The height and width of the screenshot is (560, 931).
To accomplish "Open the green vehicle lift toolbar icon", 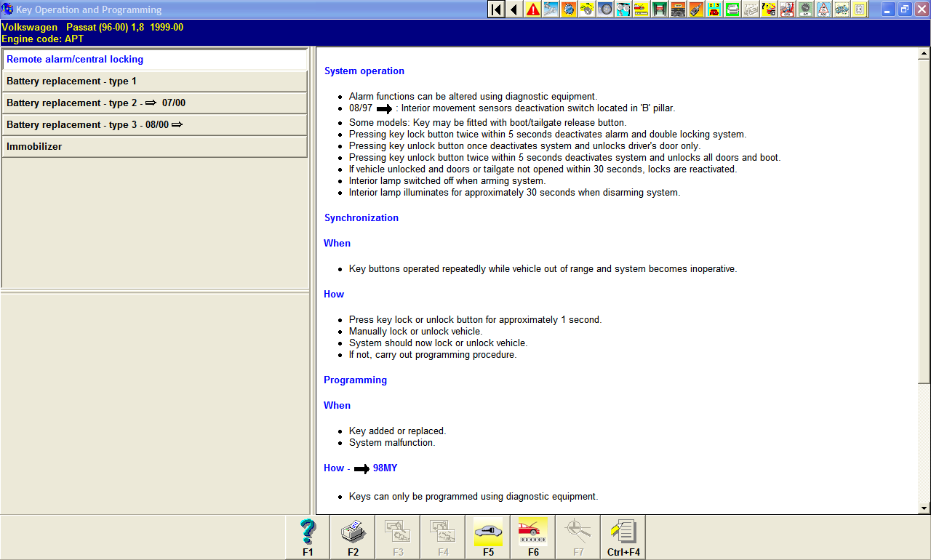I will point(660,9).
